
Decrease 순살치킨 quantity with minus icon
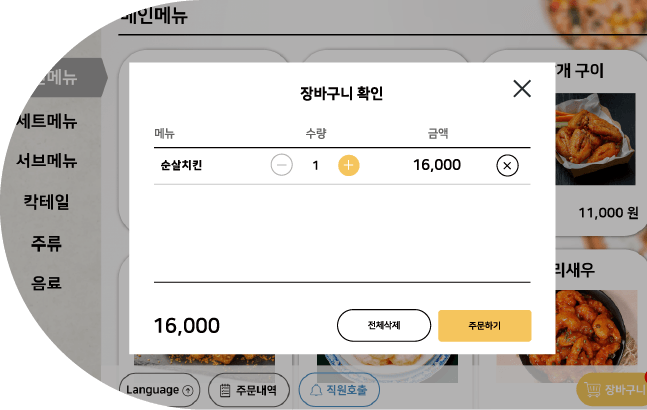(282, 165)
